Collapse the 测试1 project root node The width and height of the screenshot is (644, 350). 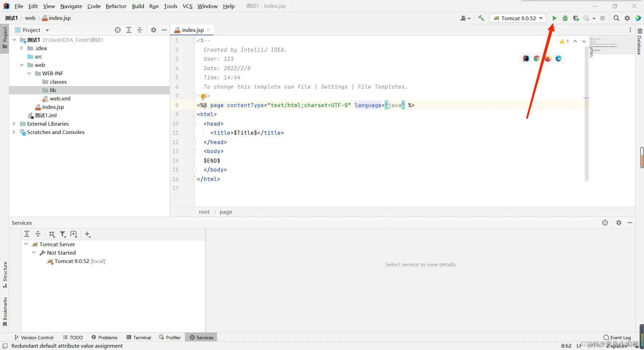point(14,40)
